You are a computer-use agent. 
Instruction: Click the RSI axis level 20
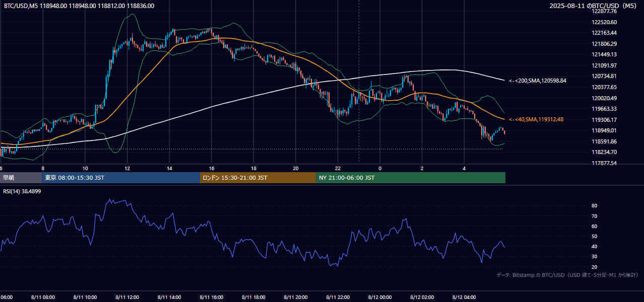[x=595, y=267]
